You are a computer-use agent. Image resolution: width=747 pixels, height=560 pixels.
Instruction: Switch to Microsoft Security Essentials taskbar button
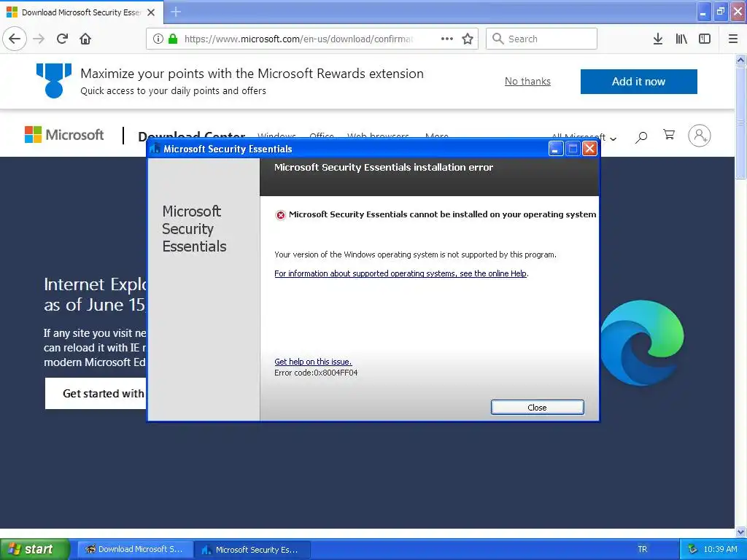252,550
